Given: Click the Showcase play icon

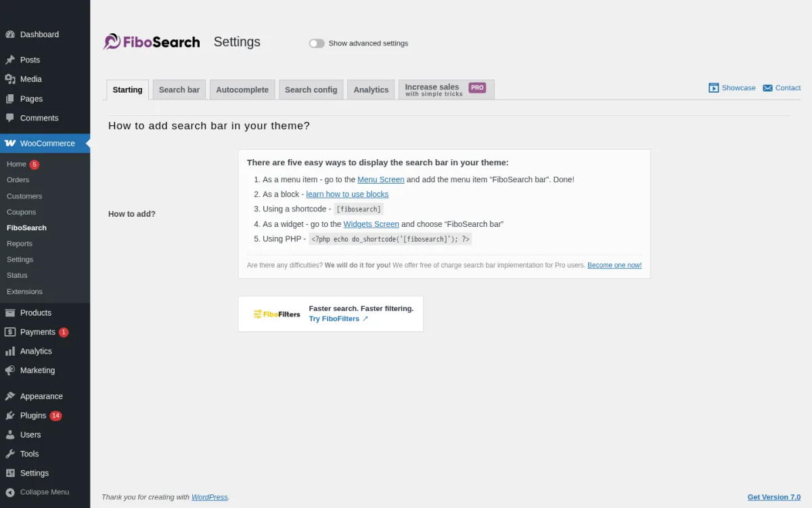Looking at the screenshot, I should [713, 88].
